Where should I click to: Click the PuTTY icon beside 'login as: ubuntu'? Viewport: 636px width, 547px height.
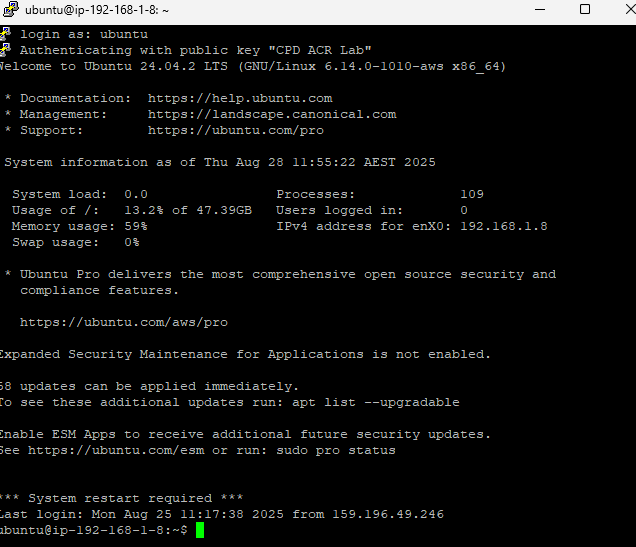click(x=5, y=34)
